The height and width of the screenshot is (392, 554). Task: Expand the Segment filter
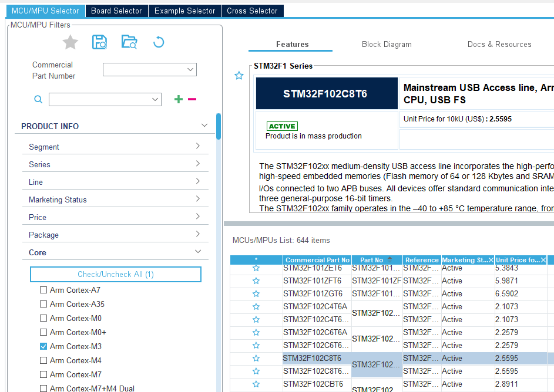[x=198, y=146]
